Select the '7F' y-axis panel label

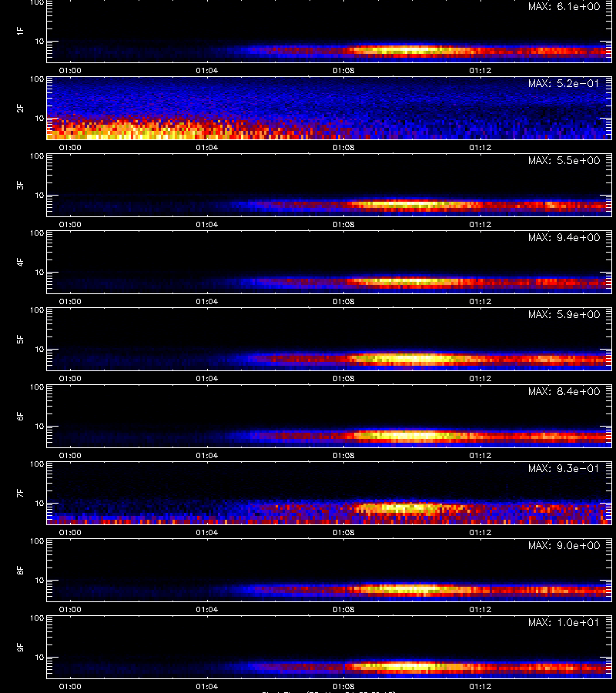(x=20, y=493)
